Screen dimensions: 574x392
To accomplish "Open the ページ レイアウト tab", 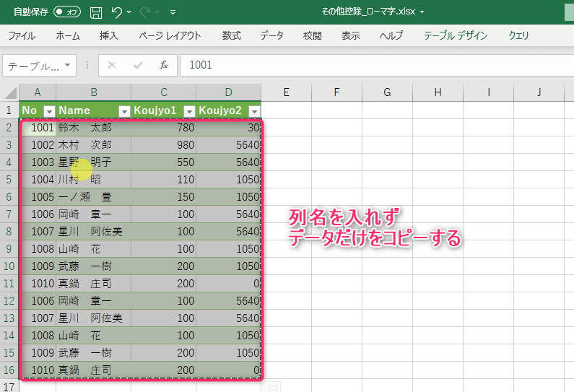I will click(x=170, y=35).
